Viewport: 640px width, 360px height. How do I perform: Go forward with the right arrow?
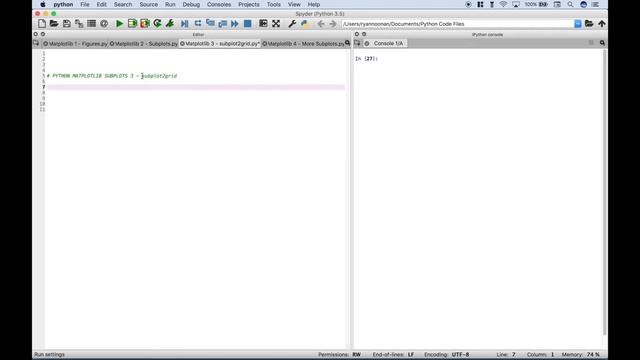point(333,24)
